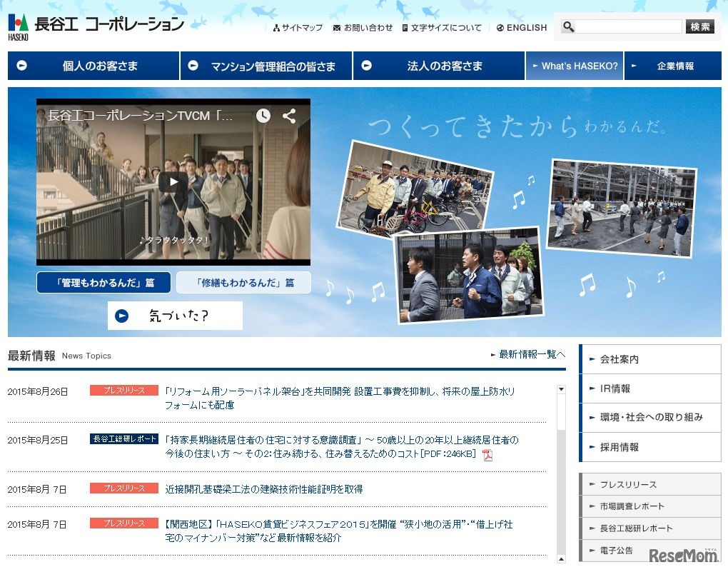Screen dimensions: 728x572
Task: Click the watch-later clock icon on the video
Action: point(263,116)
